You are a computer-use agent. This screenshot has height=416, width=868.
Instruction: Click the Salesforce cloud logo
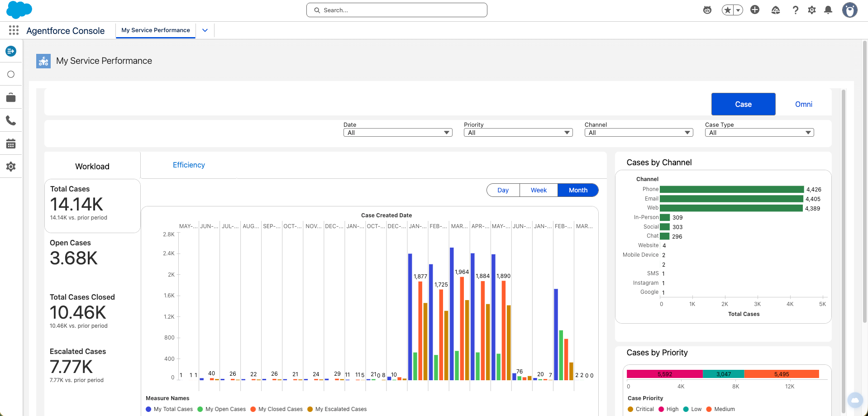tap(19, 10)
